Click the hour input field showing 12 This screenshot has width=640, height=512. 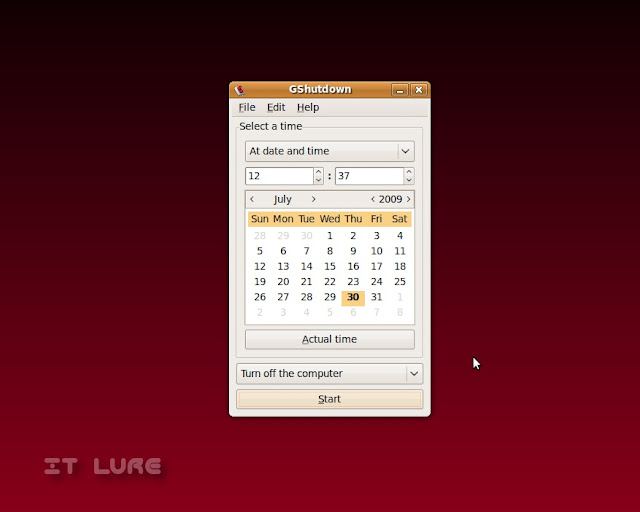point(280,176)
